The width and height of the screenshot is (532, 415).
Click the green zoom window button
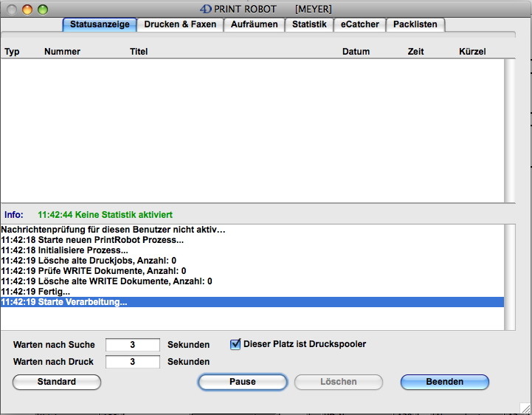43,10
